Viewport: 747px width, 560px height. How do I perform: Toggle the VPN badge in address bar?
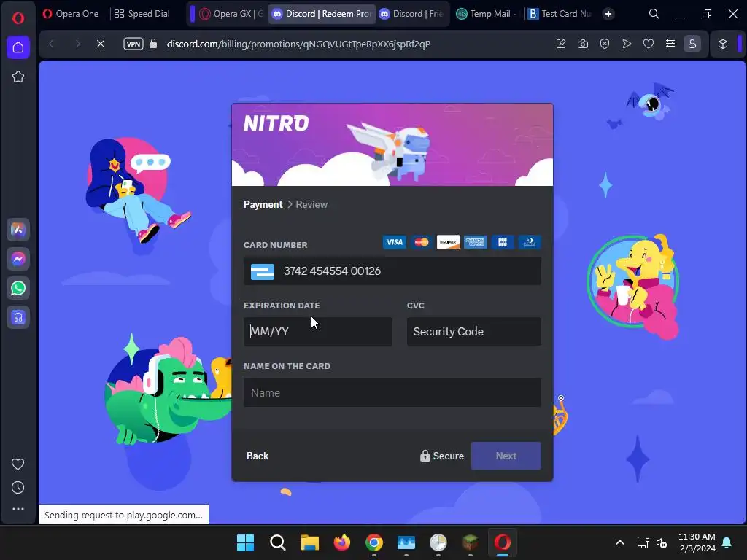coord(133,44)
